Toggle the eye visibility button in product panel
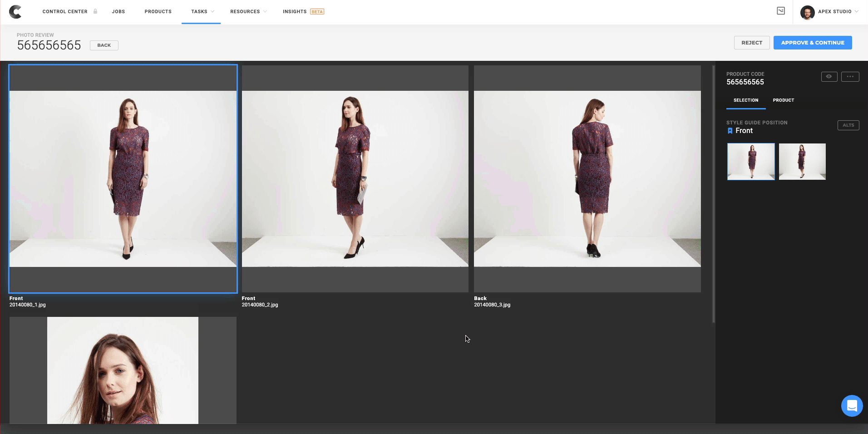The width and height of the screenshot is (868, 434). 829,77
